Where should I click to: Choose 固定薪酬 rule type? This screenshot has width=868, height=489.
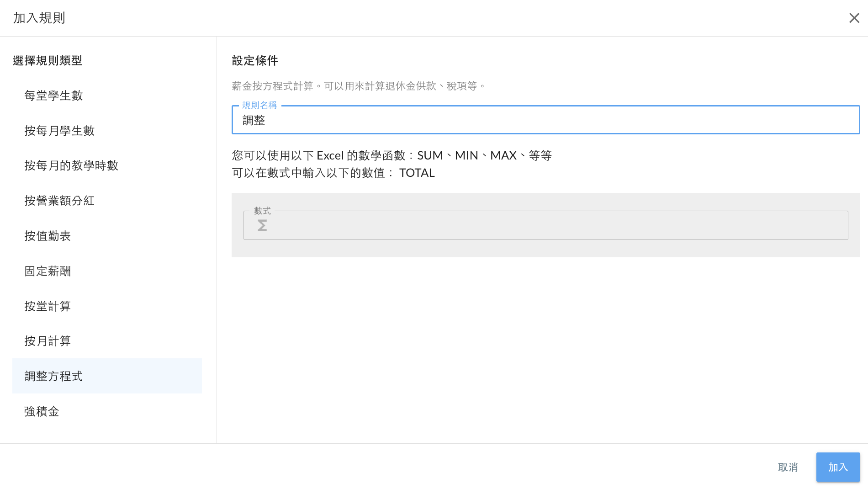coord(107,271)
